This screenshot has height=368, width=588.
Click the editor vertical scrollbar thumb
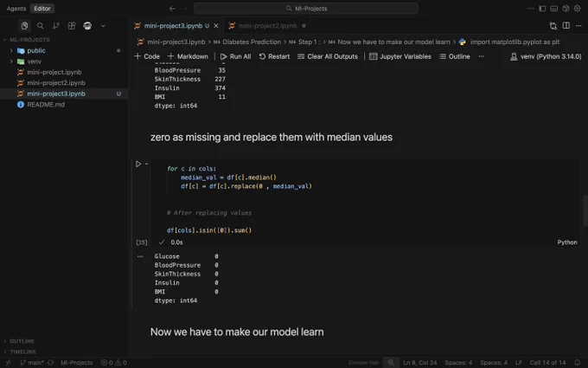pos(585,210)
